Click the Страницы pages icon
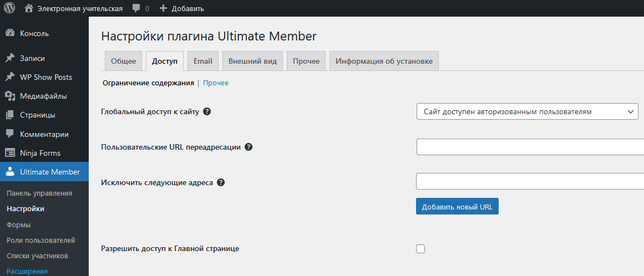 pyautogui.click(x=11, y=115)
